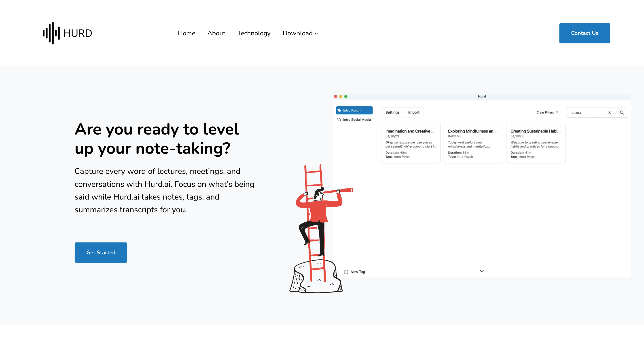Screen dimensions: 644x362
Task: Click the Import button
Action: [413, 112]
